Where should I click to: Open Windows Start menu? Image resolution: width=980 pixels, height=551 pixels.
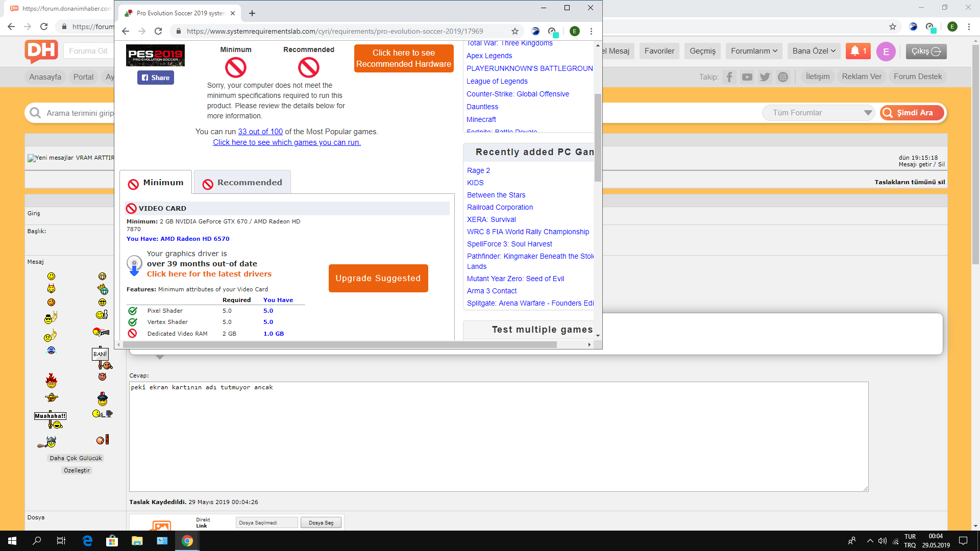coord(12,541)
